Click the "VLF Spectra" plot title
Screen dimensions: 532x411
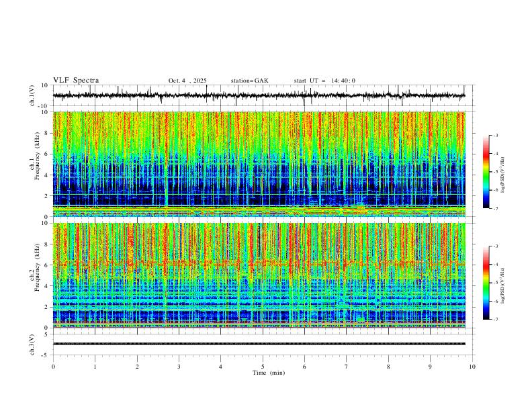pyautogui.click(x=76, y=81)
